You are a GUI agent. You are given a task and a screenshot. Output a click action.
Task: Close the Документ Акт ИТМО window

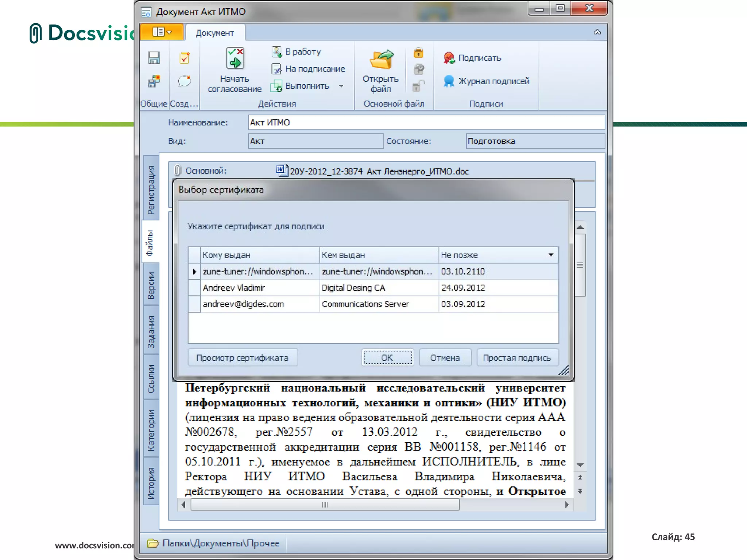(589, 8)
